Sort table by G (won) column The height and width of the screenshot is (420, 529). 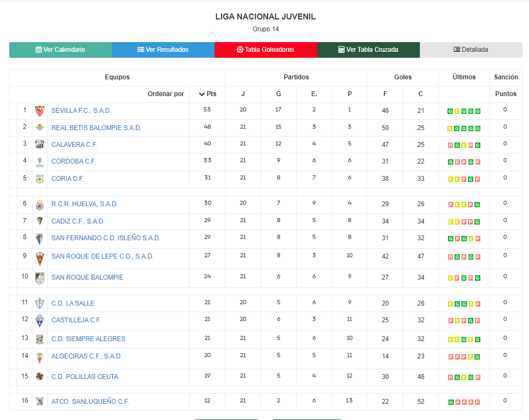(278, 94)
